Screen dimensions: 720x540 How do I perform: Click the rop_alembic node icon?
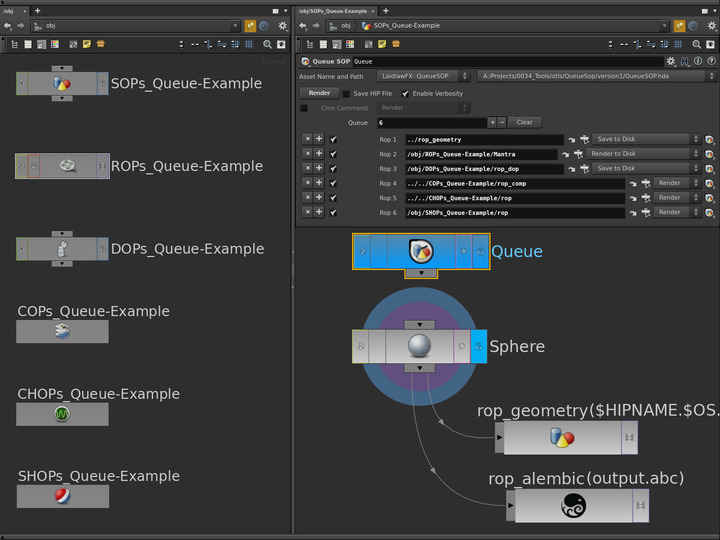575,506
